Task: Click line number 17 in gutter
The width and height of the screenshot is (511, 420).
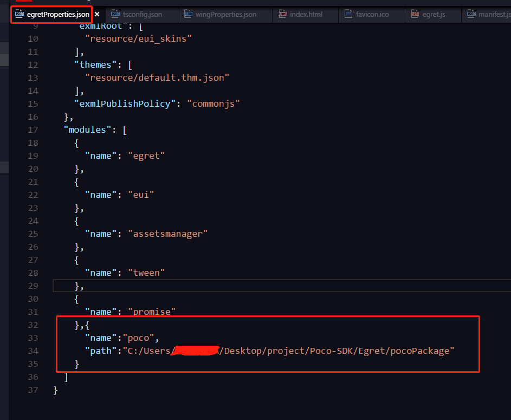Action: pos(33,130)
